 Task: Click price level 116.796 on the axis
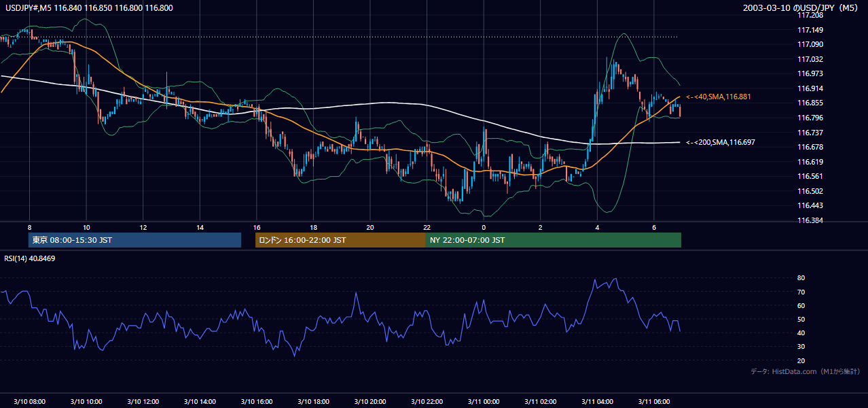[x=810, y=118]
